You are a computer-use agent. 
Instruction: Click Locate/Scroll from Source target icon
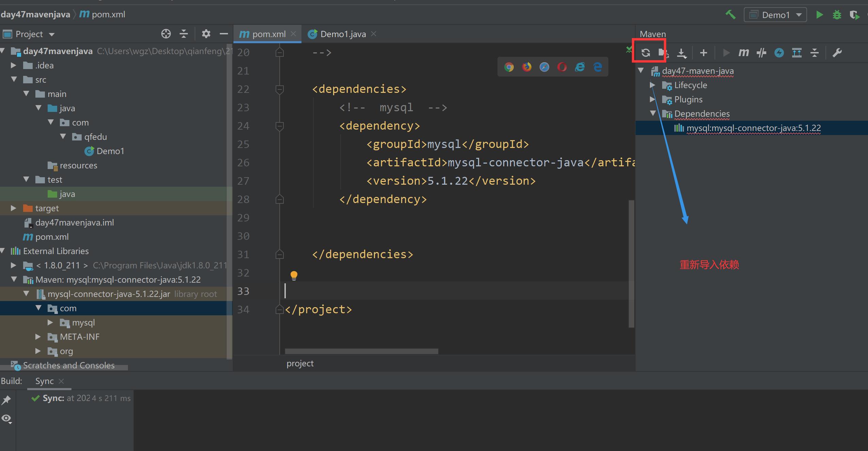coord(166,34)
